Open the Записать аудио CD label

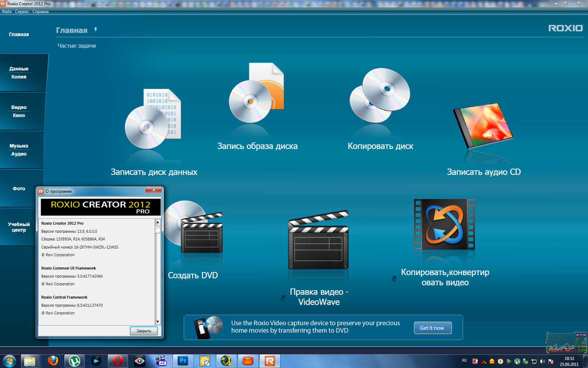(484, 172)
